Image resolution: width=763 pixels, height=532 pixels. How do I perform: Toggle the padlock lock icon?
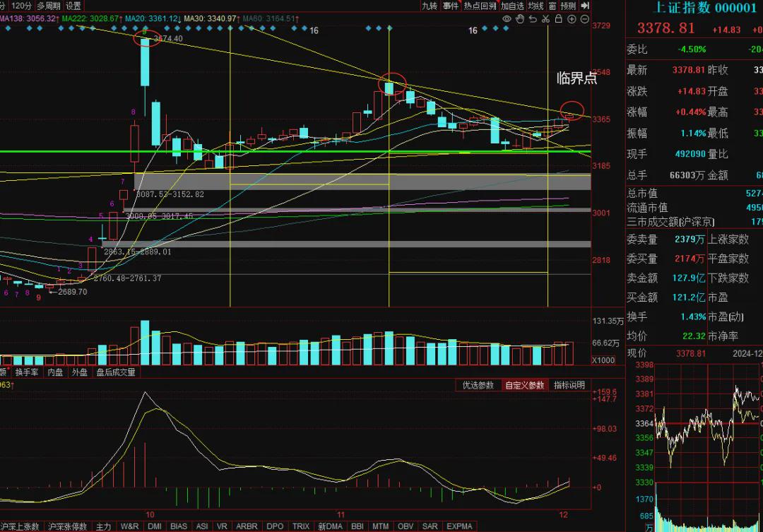[x=559, y=19]
